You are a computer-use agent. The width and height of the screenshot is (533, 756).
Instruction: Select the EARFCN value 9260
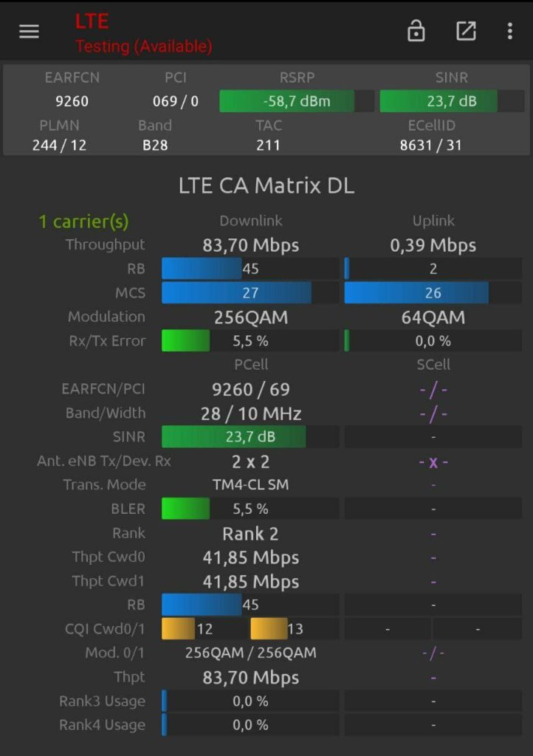pyautogui.click(x=72, y=101)
